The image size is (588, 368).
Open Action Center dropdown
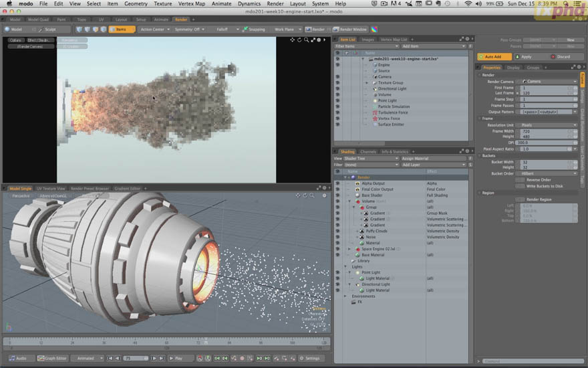pos(155,29)
